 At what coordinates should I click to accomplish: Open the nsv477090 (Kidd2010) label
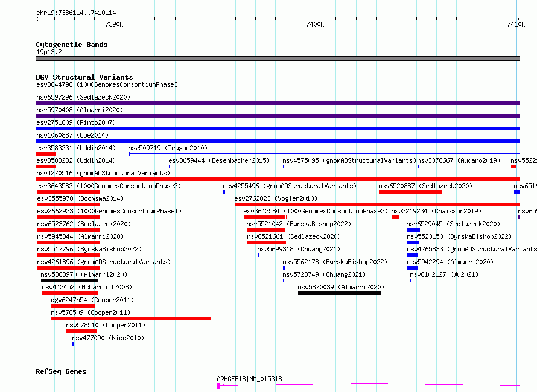point(108,338)
